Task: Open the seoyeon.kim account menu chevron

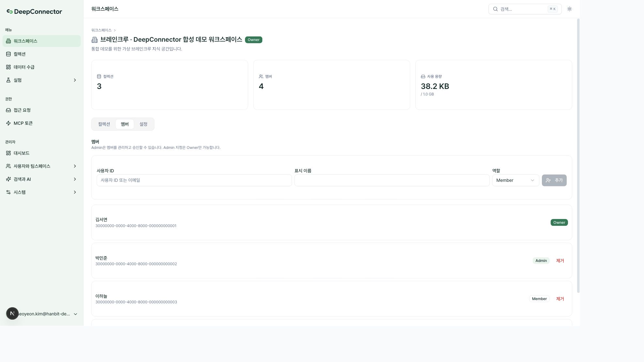Action: tap(75, 314)
